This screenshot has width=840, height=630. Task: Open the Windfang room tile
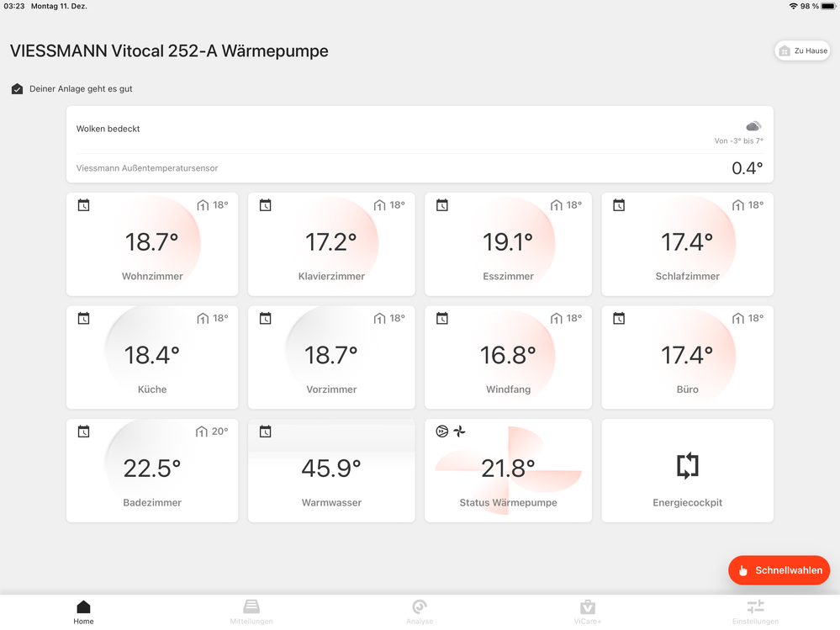[x=508, y=357]
